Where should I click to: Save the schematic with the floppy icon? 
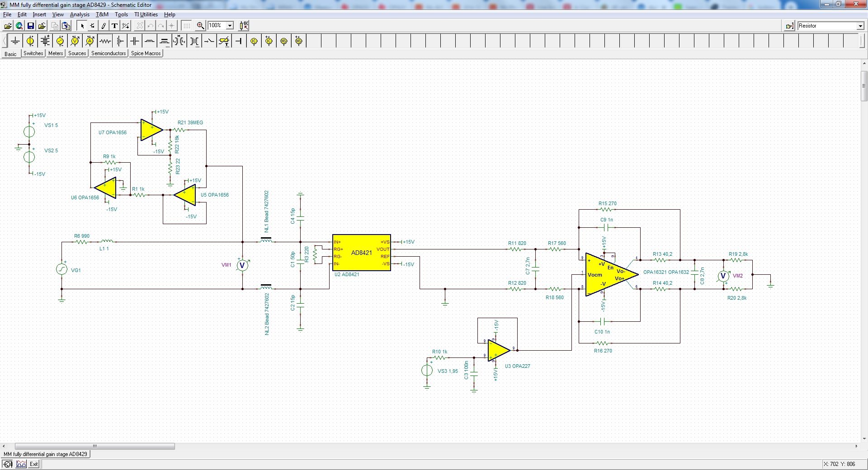point(31,26)
